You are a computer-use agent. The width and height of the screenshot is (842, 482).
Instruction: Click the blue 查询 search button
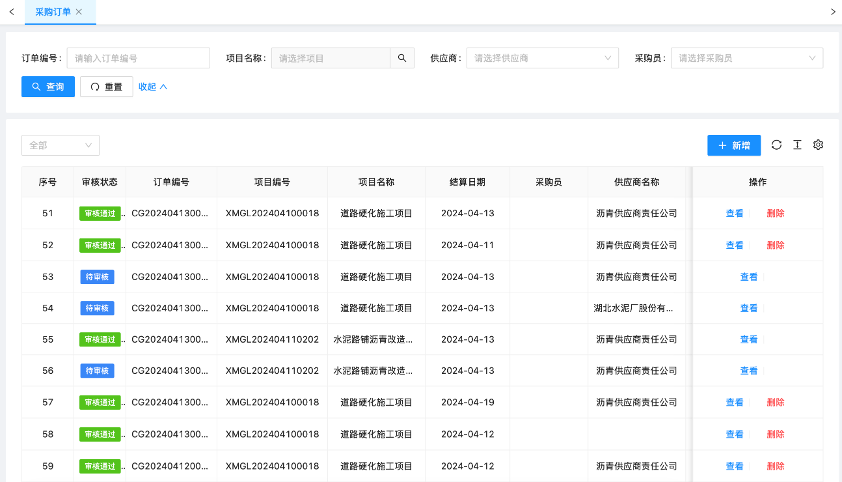pos(48,87)
